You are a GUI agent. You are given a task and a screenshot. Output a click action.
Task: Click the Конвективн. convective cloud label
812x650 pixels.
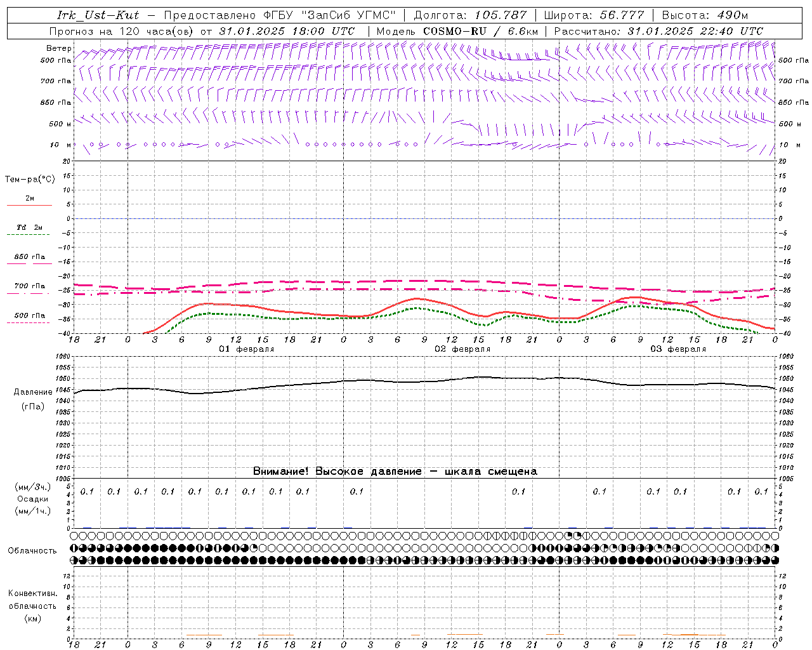coord(32,594)
